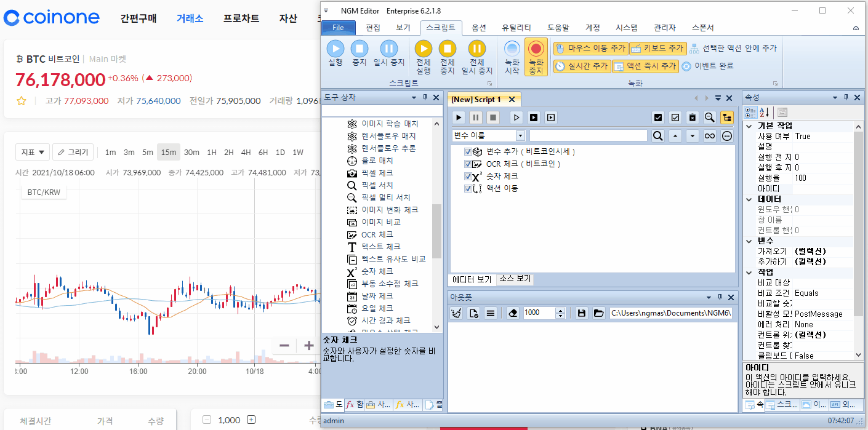Click the word-wrap lines icon in the 아웃풋 toolbar

(491, 313)
